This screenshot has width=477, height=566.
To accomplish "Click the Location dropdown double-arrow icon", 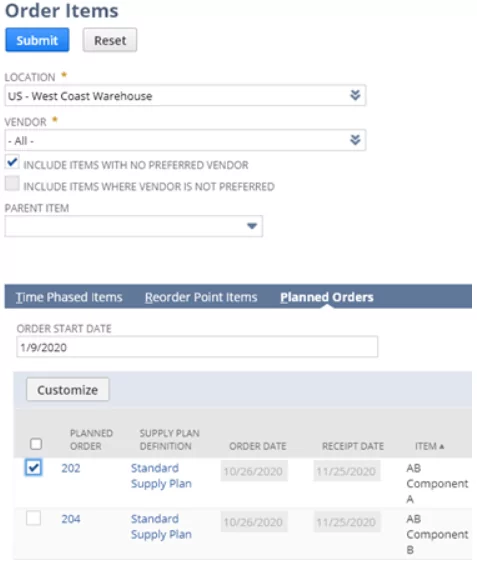I will pyautogui.click(x=355, y=95).
